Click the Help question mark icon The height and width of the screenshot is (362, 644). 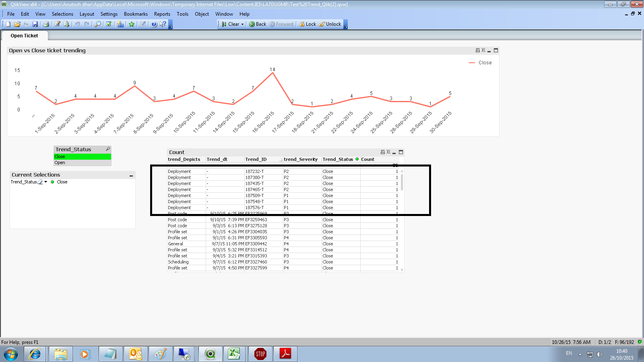point(154,24)
